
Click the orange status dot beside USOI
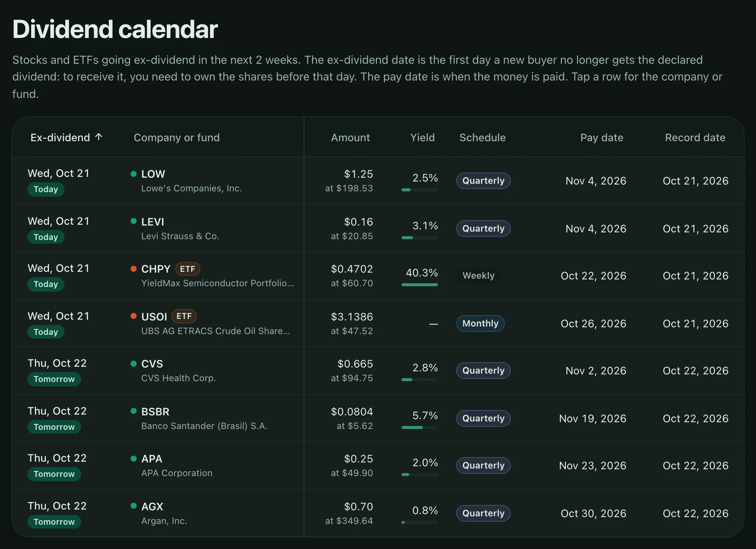134,316
